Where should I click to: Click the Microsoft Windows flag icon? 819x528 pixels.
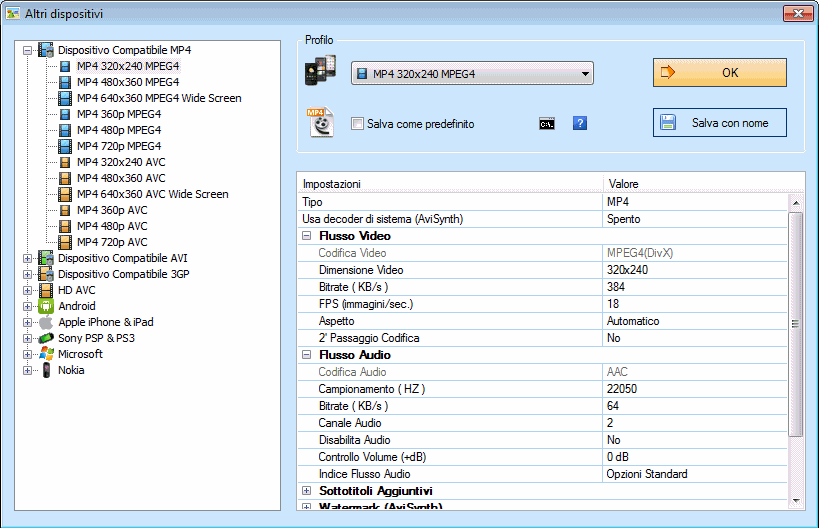45,354
